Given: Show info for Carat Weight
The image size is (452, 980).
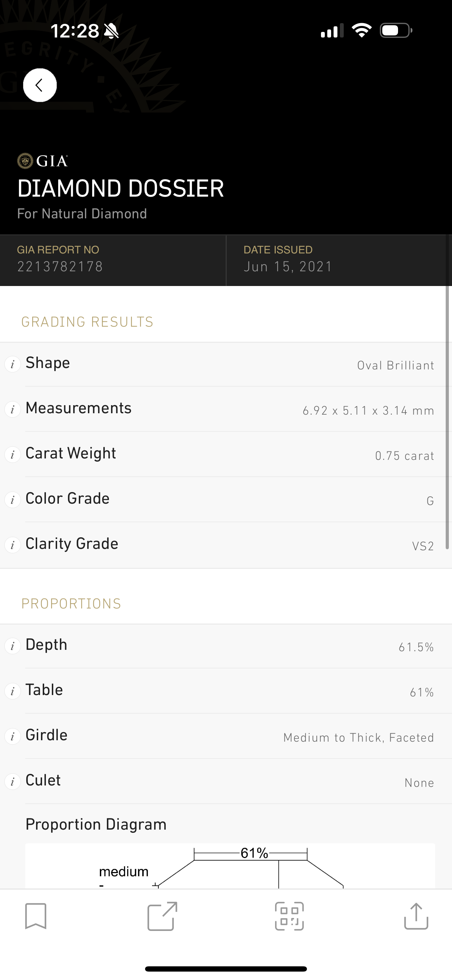Looking at the screenshot, I should (x=13, y=455).
